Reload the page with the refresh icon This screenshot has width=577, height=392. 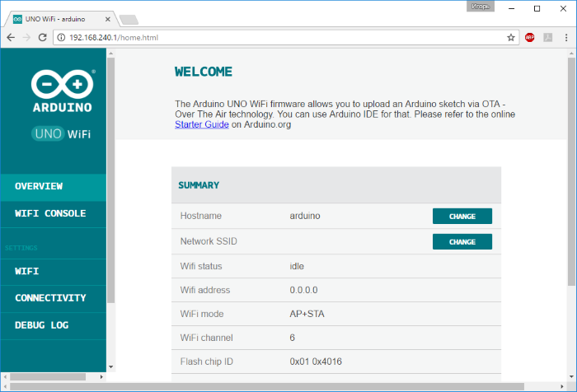pos(43,38)
